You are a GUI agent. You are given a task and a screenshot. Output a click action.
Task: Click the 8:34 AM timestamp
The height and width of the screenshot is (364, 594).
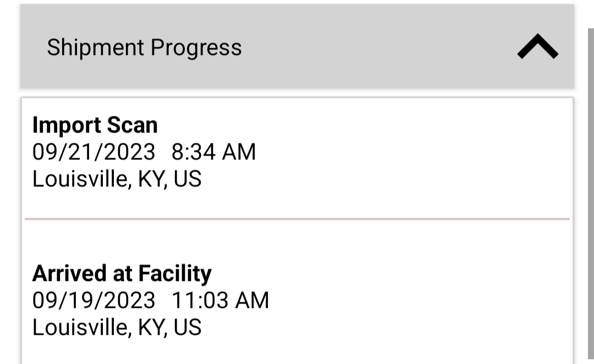click(x=214, y=152)
